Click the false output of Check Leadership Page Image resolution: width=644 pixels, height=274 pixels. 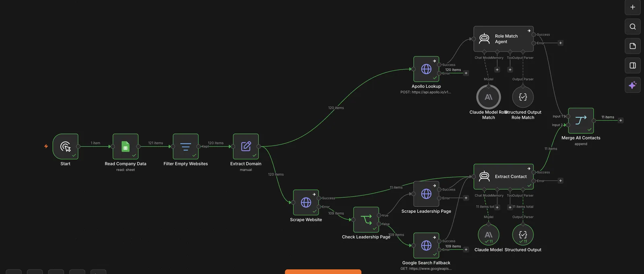(x=379, y=224)
